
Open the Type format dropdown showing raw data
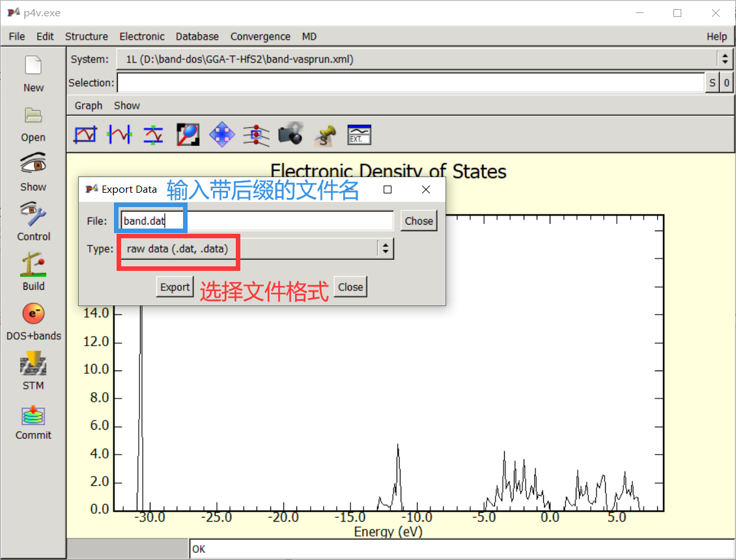255,248
